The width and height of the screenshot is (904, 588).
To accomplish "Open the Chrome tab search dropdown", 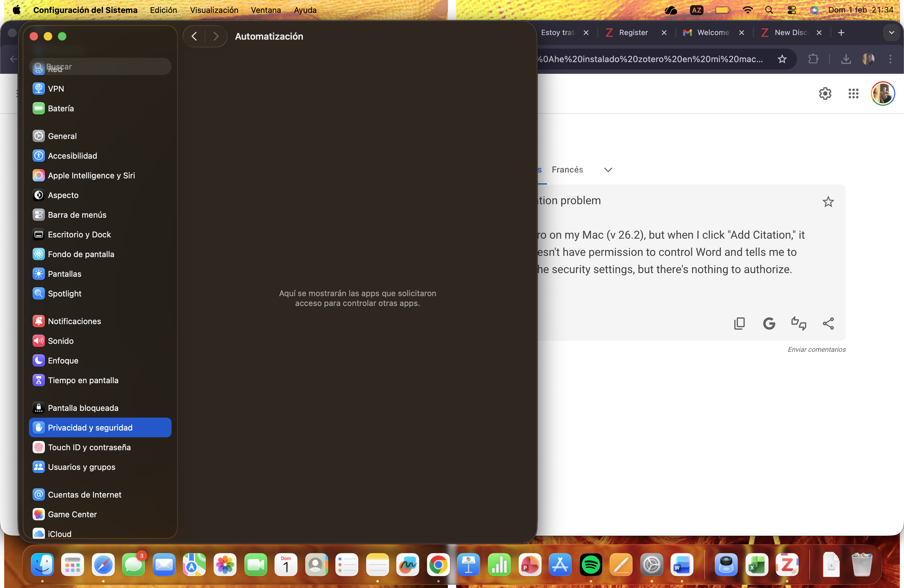I will (x=891, y=33).
